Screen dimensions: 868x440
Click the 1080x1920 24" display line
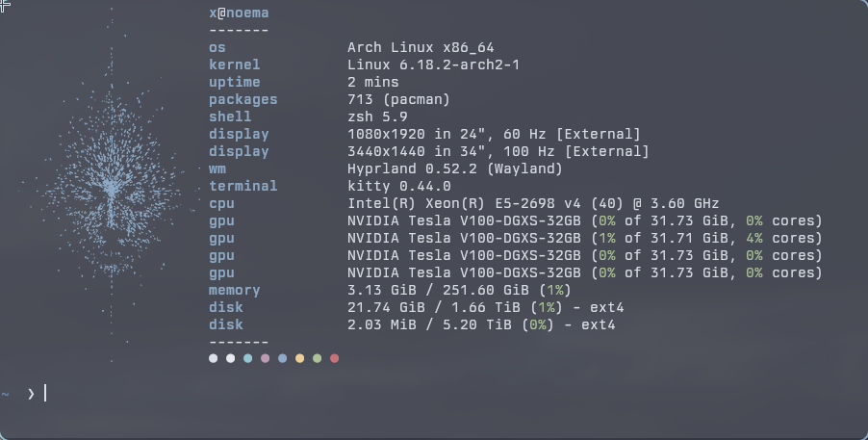pyautogui.click(x=494, y=134)
